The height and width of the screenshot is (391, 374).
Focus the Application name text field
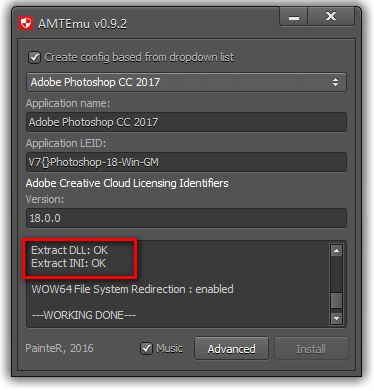click(x=186, y=122)
